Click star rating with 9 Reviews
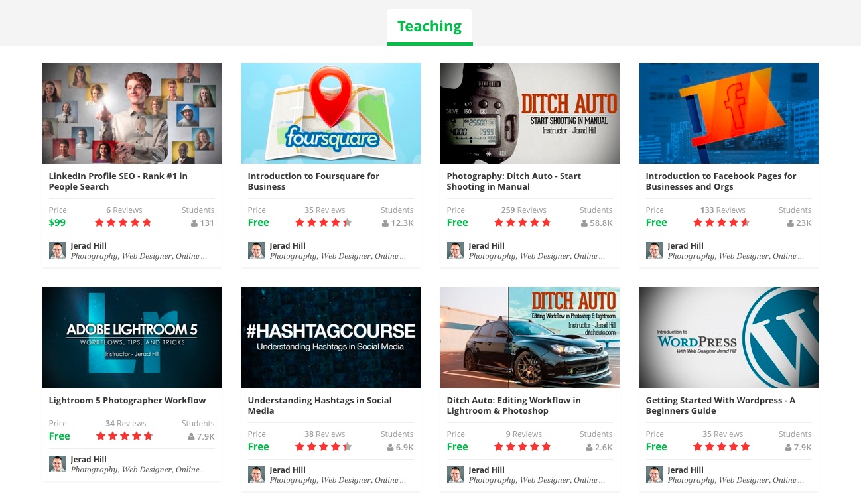The height and width of the screenshot is (504, 861). coord(523,447)
